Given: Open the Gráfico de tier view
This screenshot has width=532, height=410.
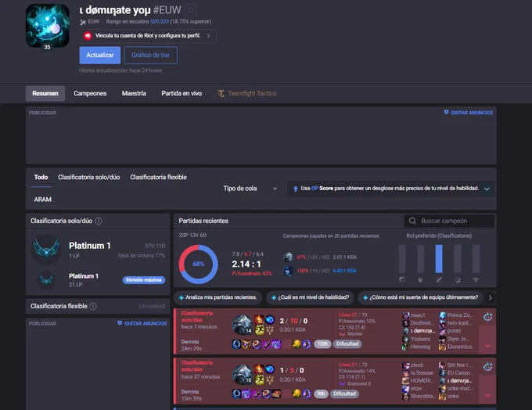Looking at the screenshot, I should pyautogui.click(x=150, y=55).
